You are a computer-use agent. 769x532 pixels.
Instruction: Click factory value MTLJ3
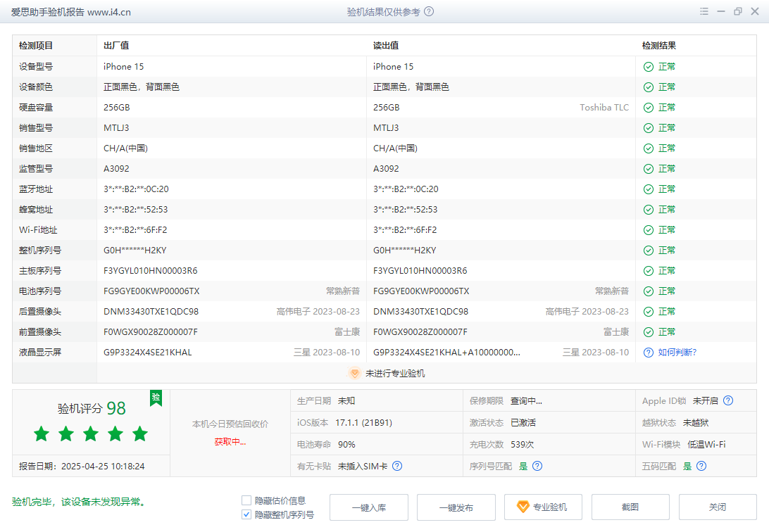click(116, 128)
